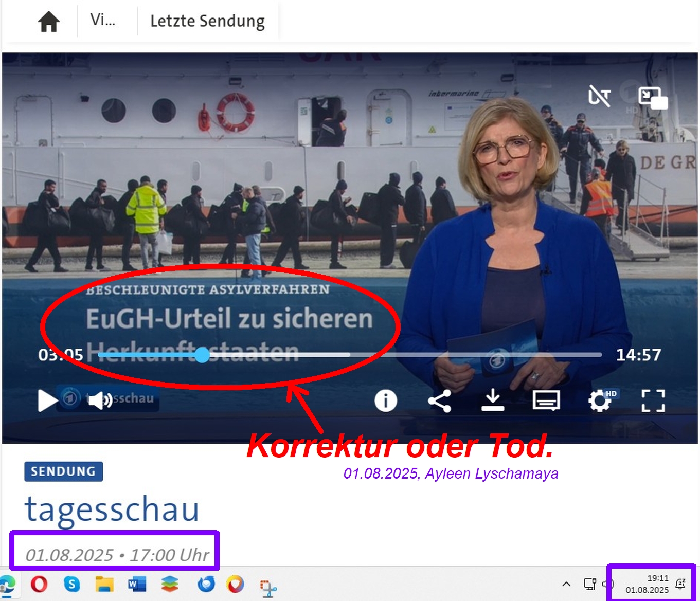This screenshot has width=700, height=601.
Task: Enter fullscreen mode in the player
Action: point(653,400)
